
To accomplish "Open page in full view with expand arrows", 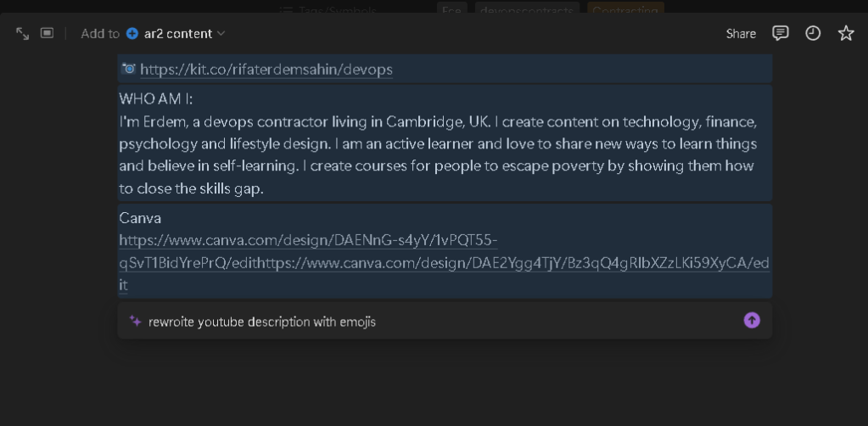I will pos(22,34).
